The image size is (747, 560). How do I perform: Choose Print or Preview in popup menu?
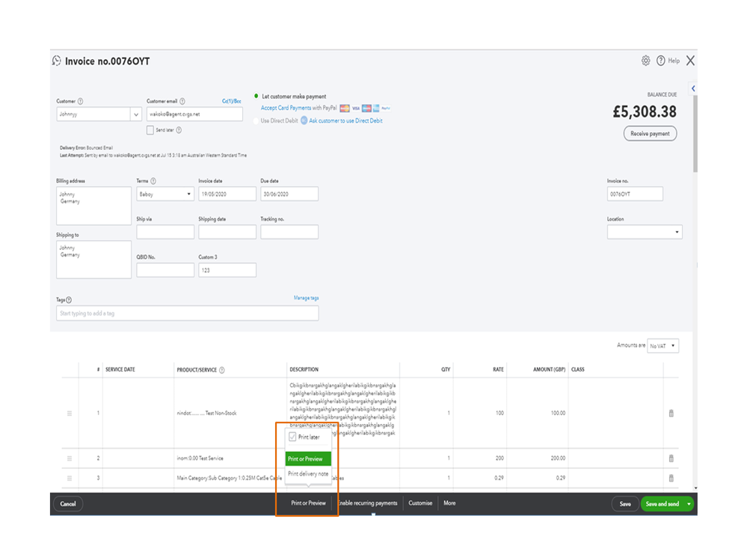tap(308, 459)
